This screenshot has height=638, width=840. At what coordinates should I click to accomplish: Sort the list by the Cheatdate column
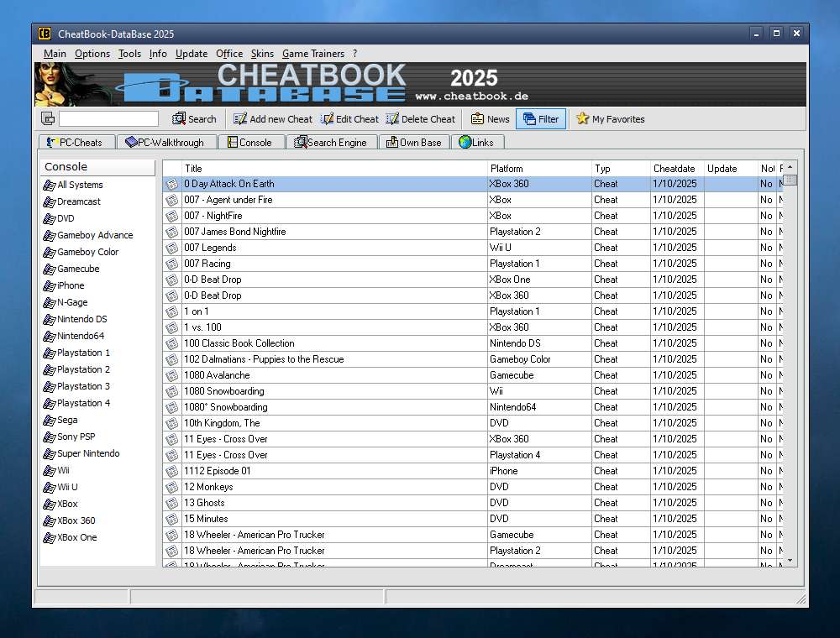tap(678, 169)
